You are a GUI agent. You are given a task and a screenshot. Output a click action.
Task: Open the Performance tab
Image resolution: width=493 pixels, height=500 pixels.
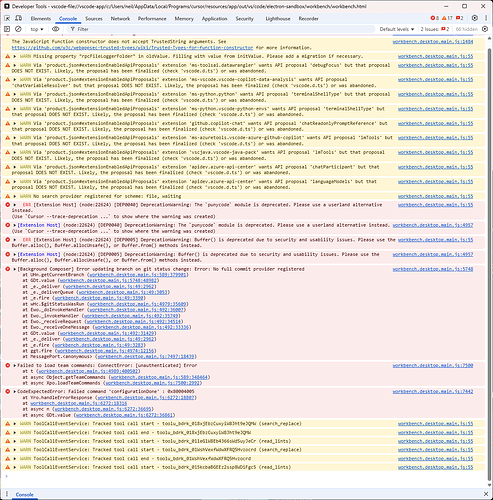pos(152,19)
